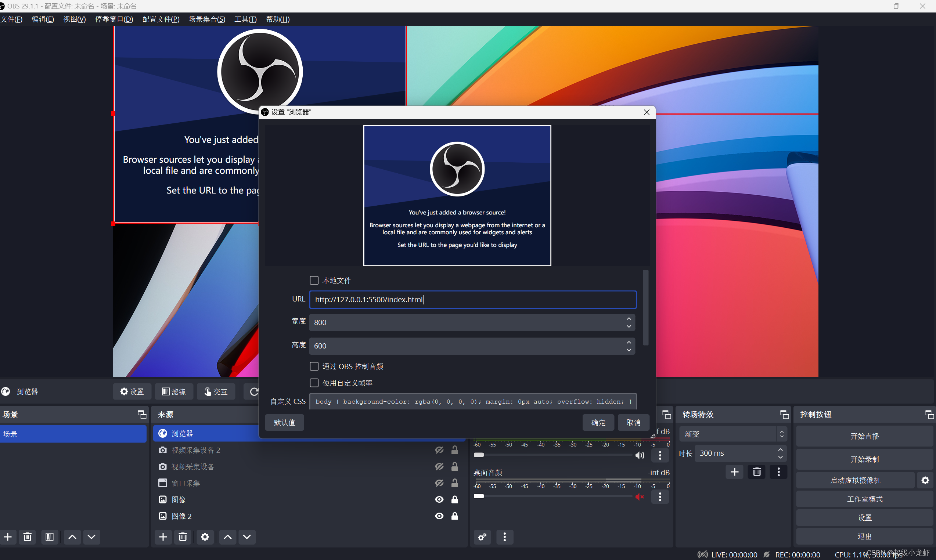
Task: Decrease width value with down arrow
Action: pyautogui.click(x=629, y=326)
